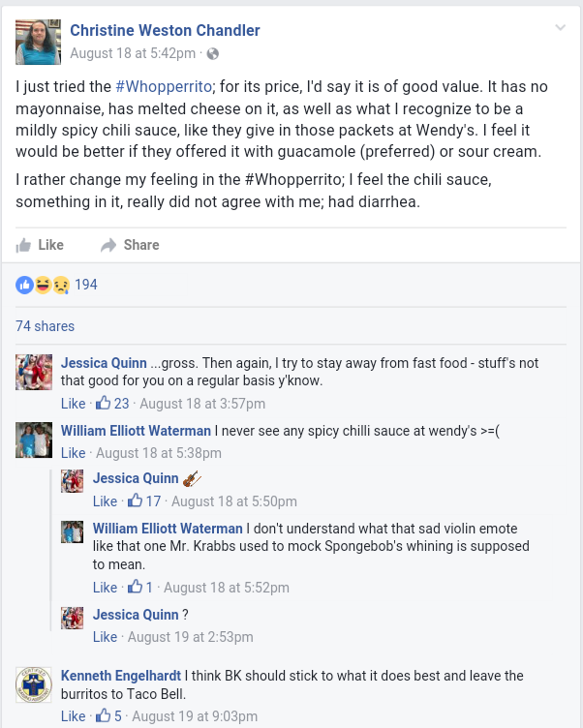Screen dimensions: 583x728
Task: Click the laughing Haha reaction icon
Action: [x=43, y=285]
